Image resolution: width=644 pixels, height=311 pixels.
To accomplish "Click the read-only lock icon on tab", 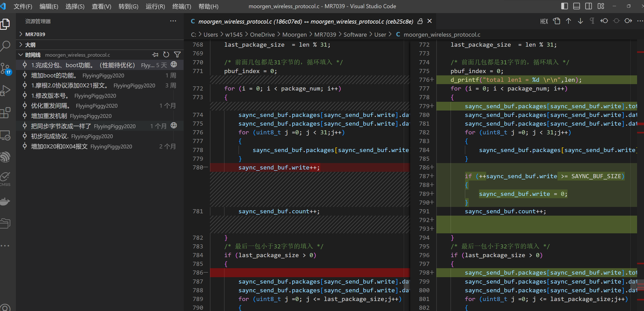I will (x=420, y=21).
